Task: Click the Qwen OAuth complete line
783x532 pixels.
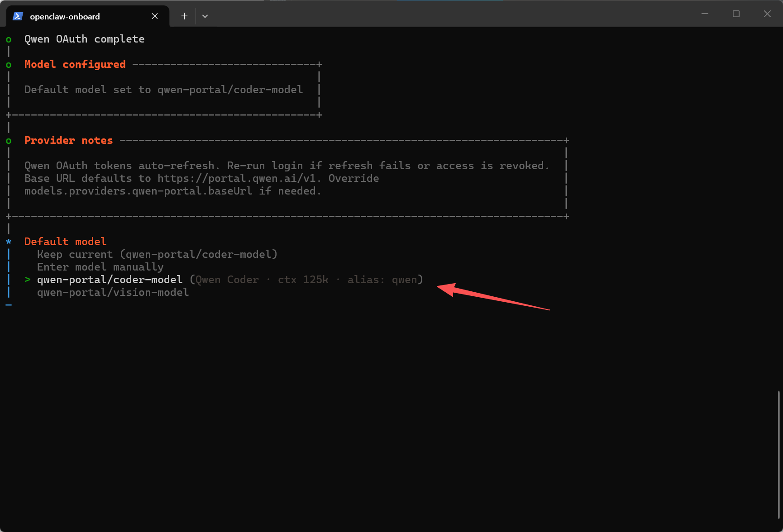Action: 84,39
